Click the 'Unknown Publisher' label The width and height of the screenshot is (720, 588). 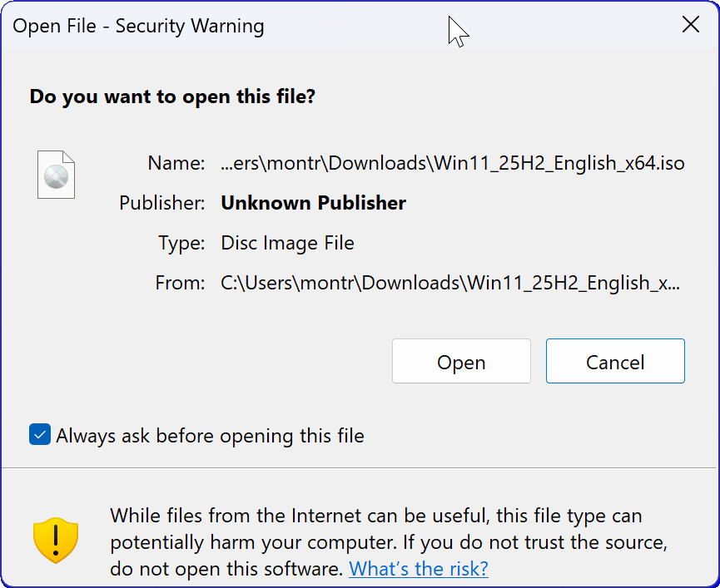[x=313, y=203]
